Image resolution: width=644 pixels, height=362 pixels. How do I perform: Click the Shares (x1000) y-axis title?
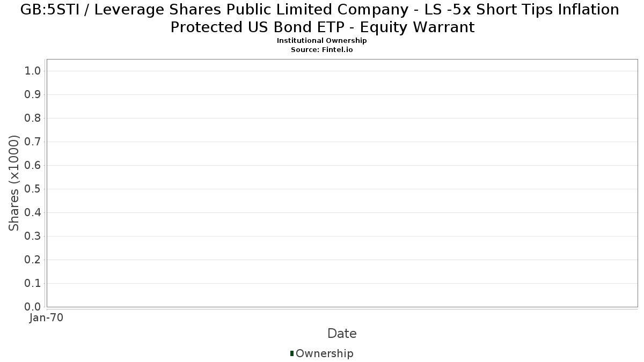[x=14, y=183]
